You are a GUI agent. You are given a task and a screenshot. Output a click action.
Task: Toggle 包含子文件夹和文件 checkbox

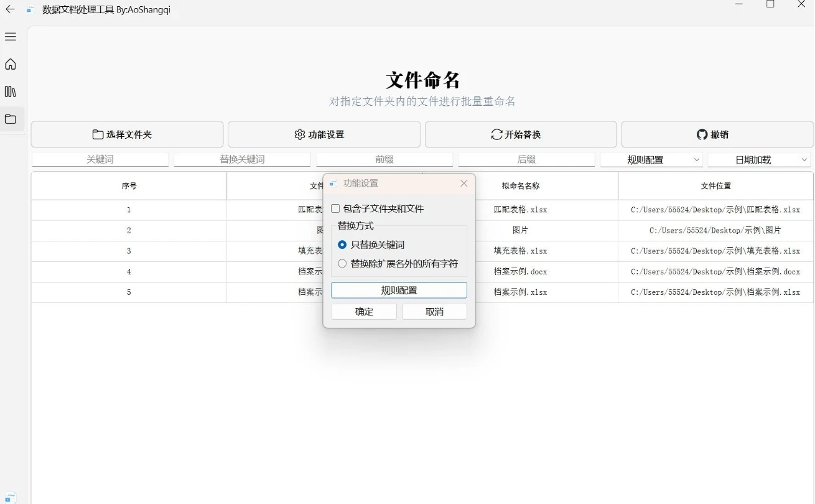pos(335,209)
